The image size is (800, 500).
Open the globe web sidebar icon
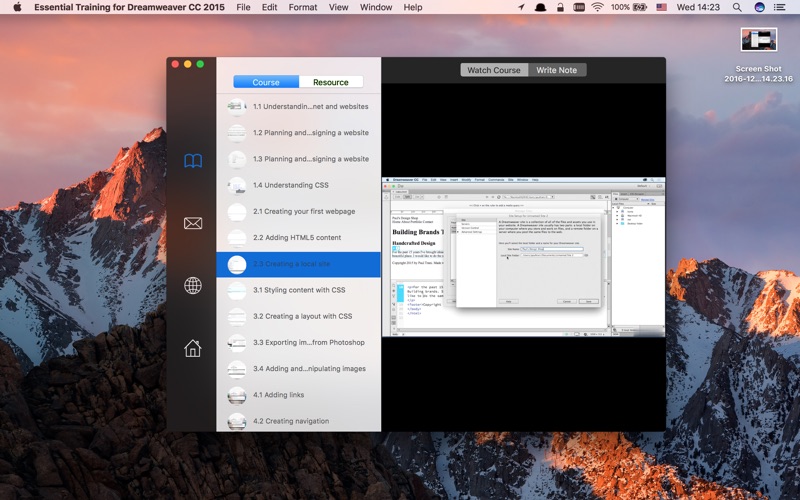pos(193,285)
